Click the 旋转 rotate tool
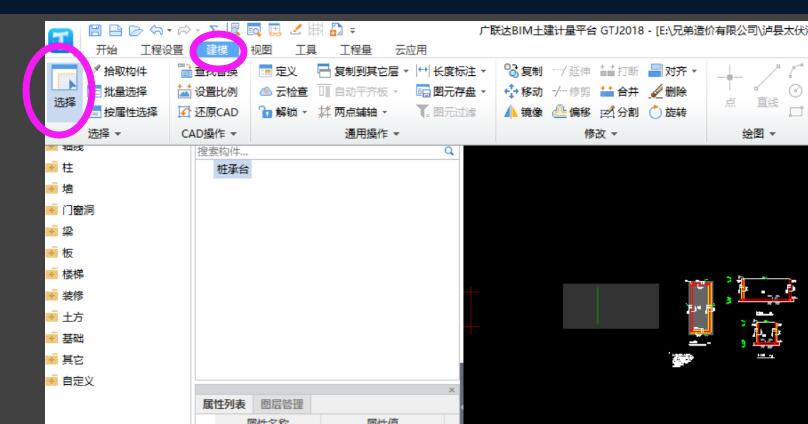Screen dimensions: 808x424 (x=668, y=112)
